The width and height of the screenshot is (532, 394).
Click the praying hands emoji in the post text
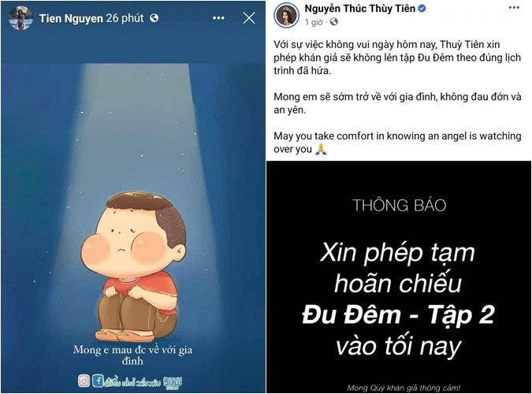[x=321, y=149]
